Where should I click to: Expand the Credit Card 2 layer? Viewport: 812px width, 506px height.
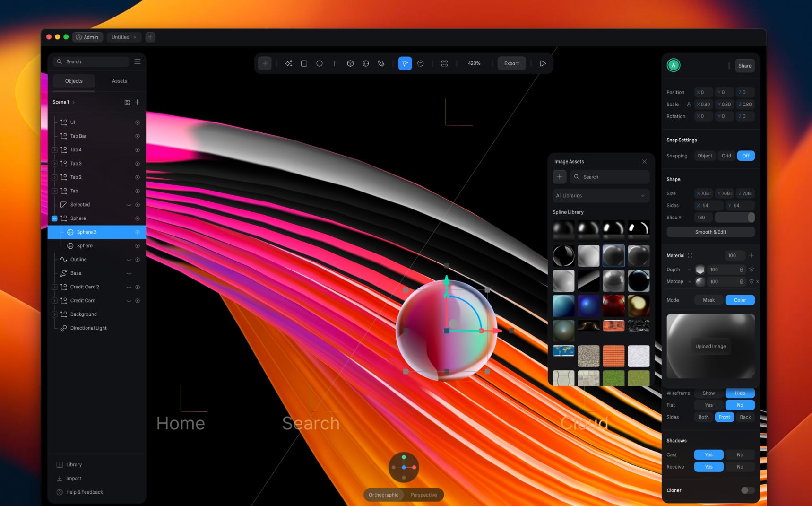[54, 287]
